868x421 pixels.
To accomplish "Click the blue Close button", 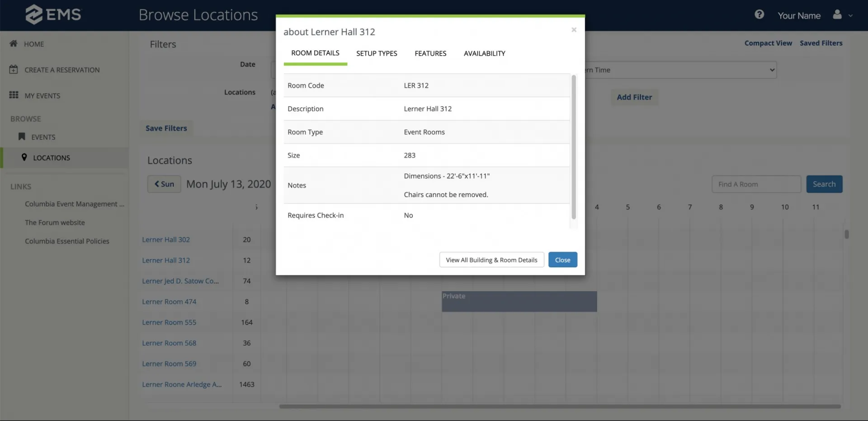I will point(562,260).
